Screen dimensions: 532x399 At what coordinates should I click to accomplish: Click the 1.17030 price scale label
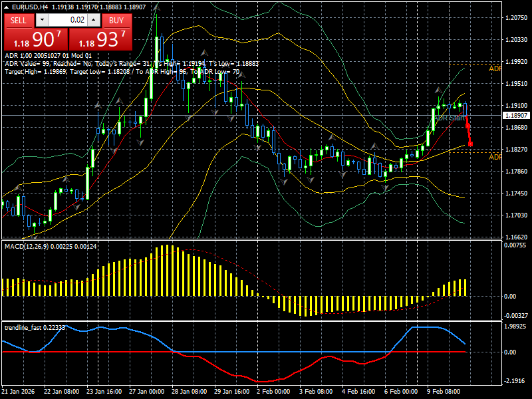click(x=517, y=215)
